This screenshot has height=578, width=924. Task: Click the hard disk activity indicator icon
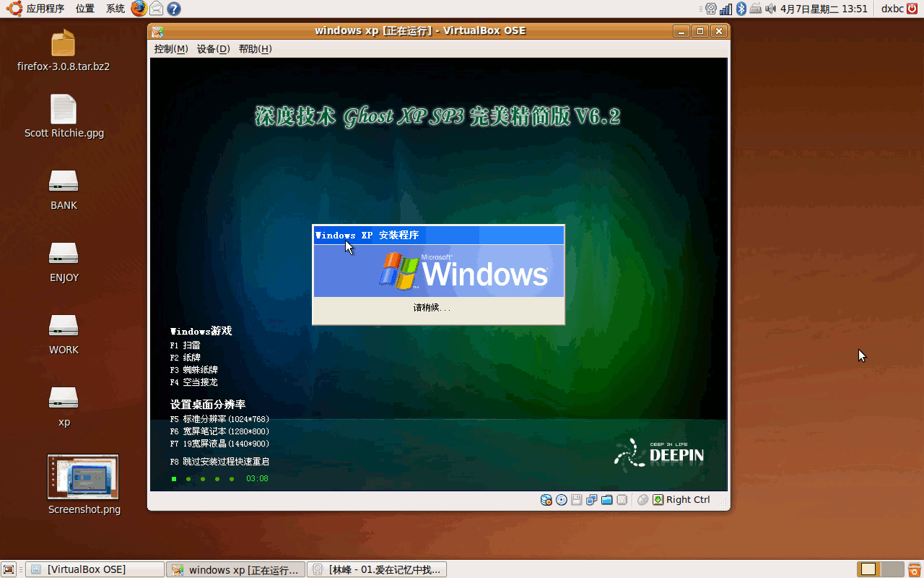coord(546,500)
